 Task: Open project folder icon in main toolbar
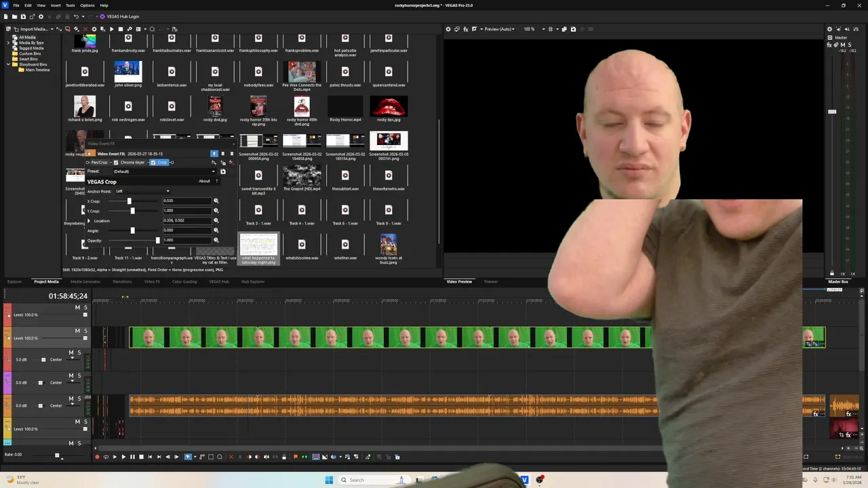point(14,17)
